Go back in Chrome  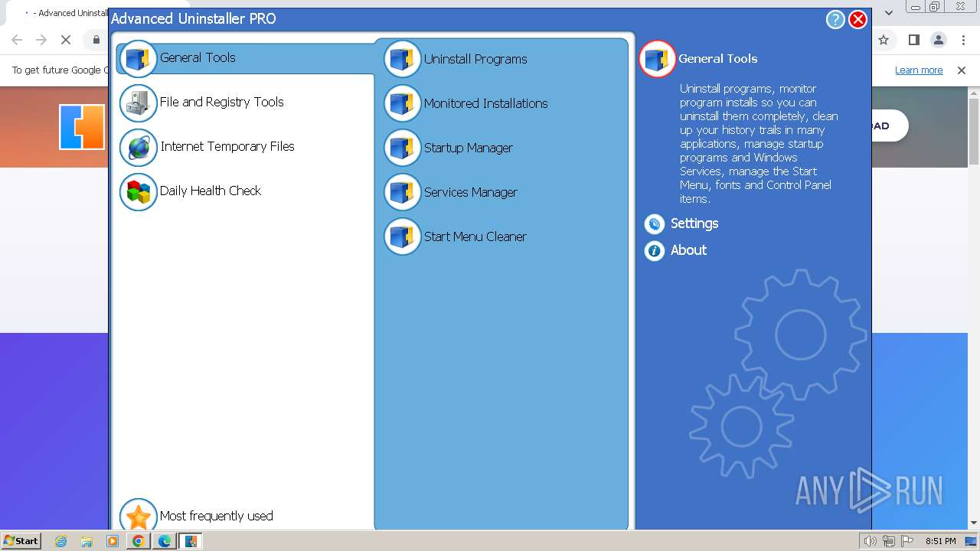pos(17,40)
